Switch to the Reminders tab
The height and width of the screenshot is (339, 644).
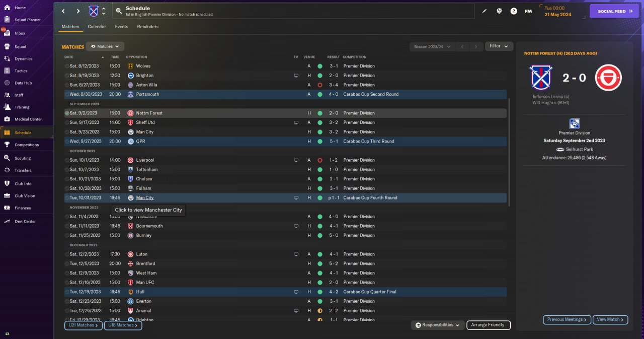(x=147, y=27)
